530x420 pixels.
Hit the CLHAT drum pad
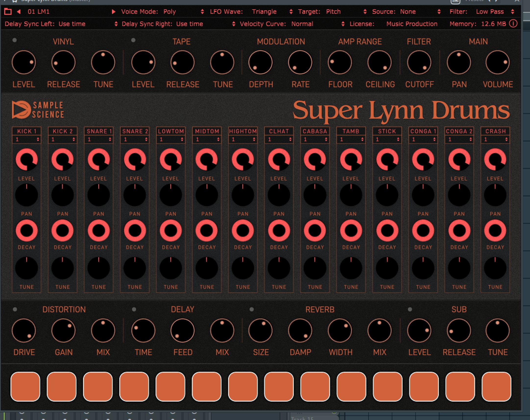click(279, 386)
